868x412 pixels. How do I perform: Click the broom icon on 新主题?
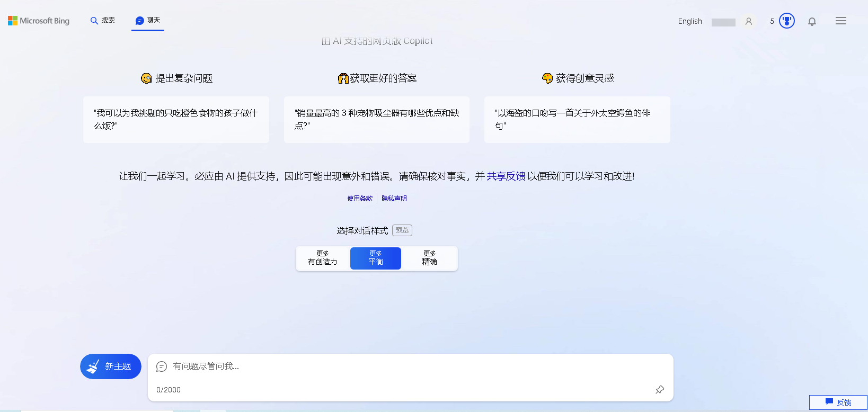click(93, 366)
